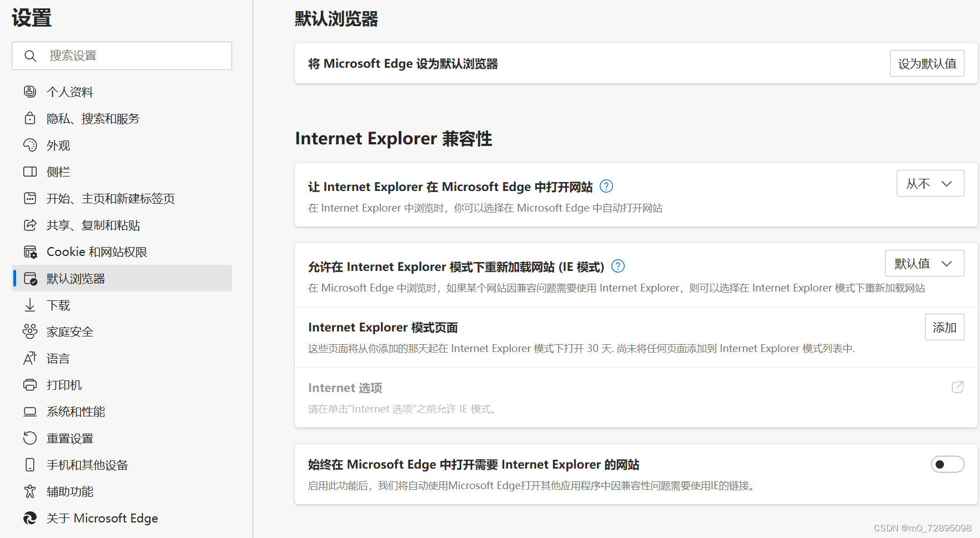The width and height of the screenshot is (980, 538).
Task: Open the 默认值 dropdown for IE mode
Action: tap(924, 263)
